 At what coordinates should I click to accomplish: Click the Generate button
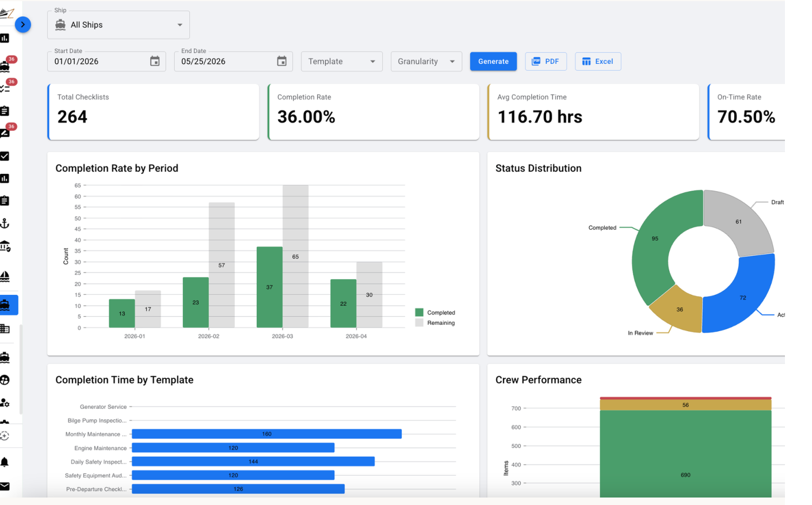coord(493,62)
